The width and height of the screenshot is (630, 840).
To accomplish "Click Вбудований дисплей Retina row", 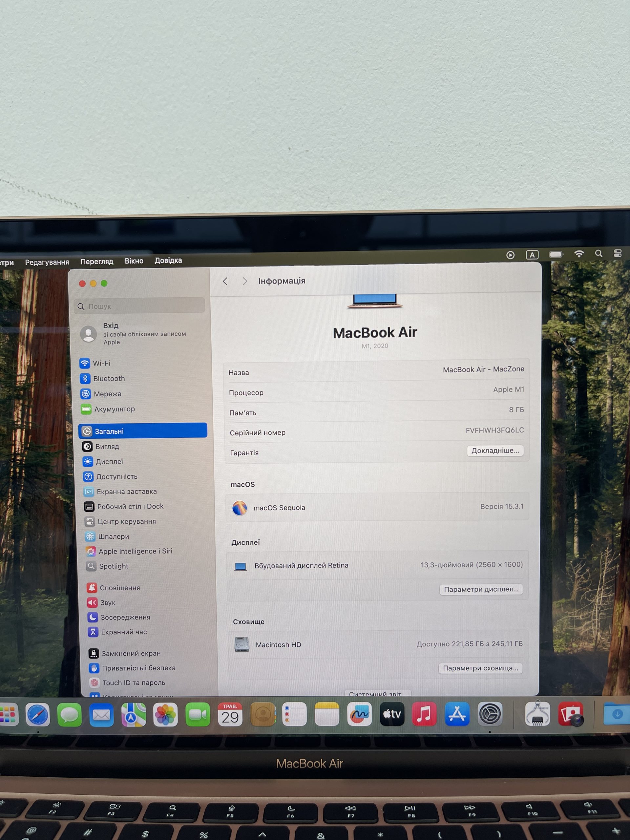I will pyautogui.click(x=378, y=565).
